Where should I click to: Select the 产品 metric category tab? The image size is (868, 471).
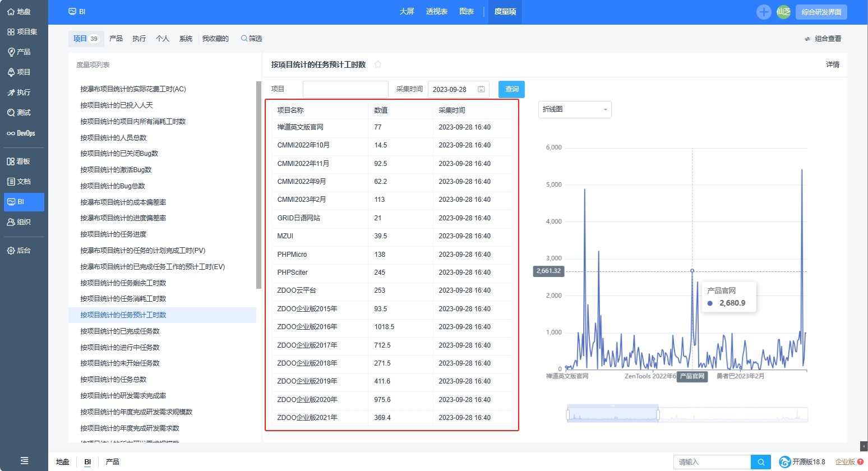coord(116,39)
